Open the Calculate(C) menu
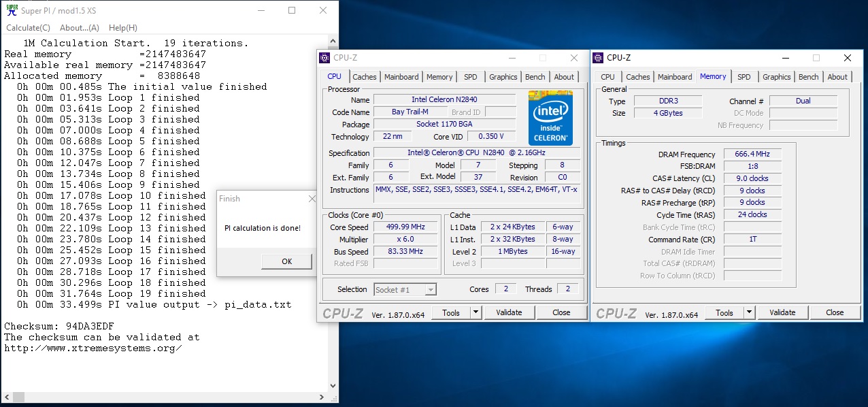 tap(29, 28)
